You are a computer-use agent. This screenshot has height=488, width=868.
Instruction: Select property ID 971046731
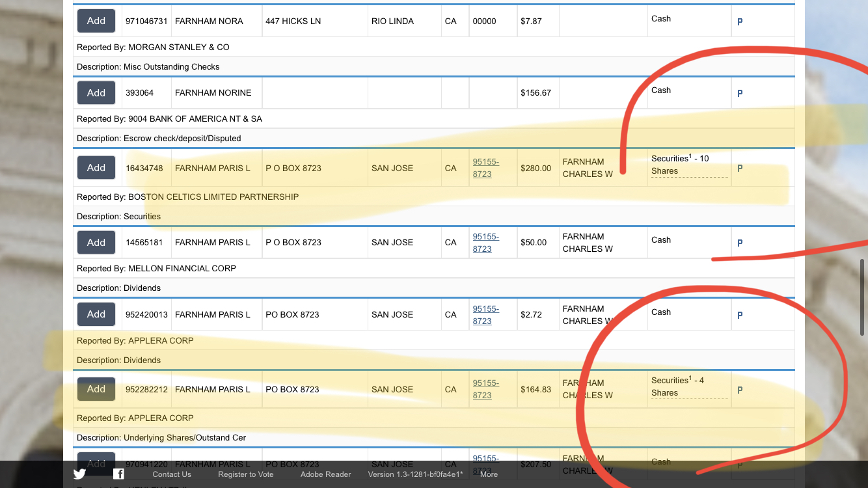146,21
